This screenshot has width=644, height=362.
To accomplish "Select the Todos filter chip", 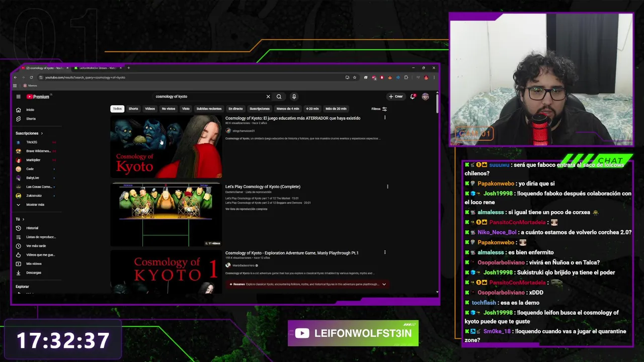I will [117, 109].
